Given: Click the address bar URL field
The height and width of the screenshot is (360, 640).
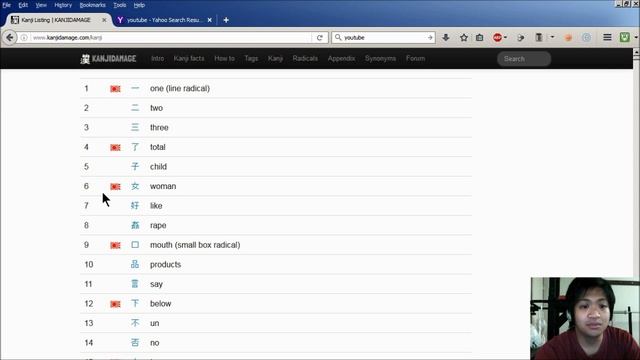Looking at the screenshot, I should (171, 38).
